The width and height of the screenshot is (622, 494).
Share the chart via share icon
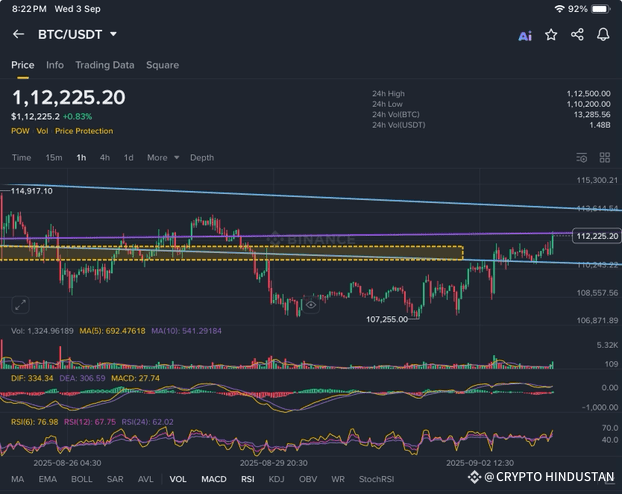[x=577, y=35]
